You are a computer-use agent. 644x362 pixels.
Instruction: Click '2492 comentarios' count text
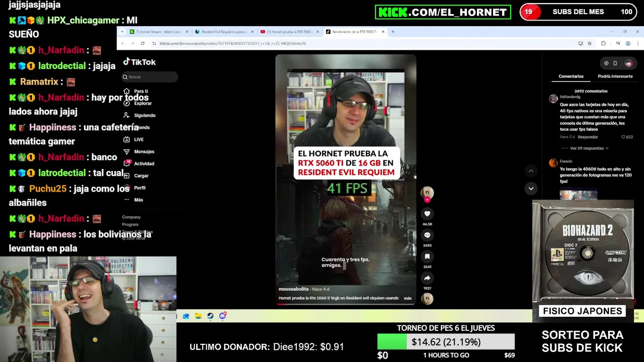pyautogui.click(x=591, y=91)
